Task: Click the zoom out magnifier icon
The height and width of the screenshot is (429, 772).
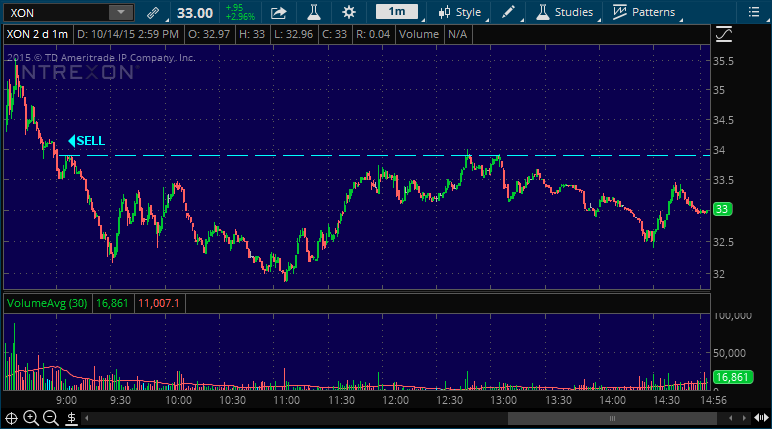Action: [x=51, y=418]
